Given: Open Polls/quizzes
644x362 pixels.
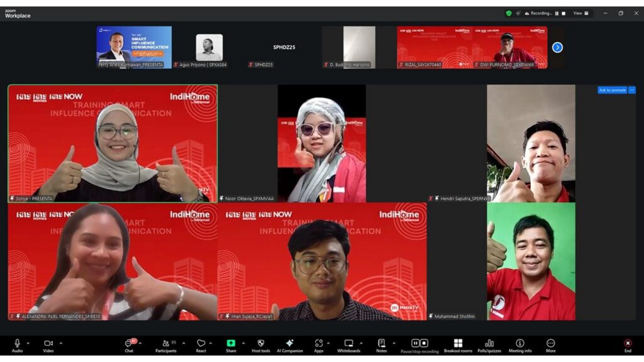Looking at the screenshot, I should click(x=489, y=346).
